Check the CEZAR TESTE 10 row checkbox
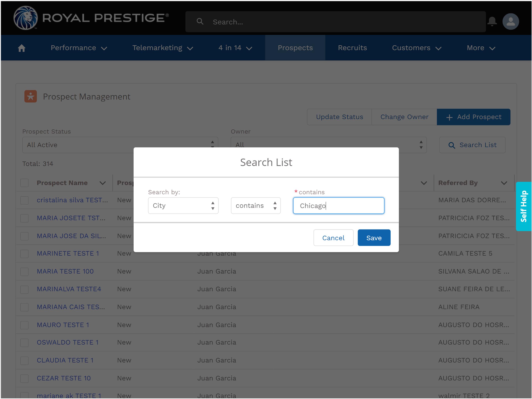The image size is (532, 399). click(25, 378)
